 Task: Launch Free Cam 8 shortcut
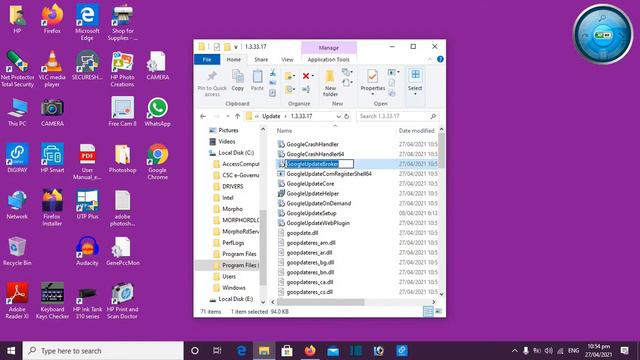point(122,111)
